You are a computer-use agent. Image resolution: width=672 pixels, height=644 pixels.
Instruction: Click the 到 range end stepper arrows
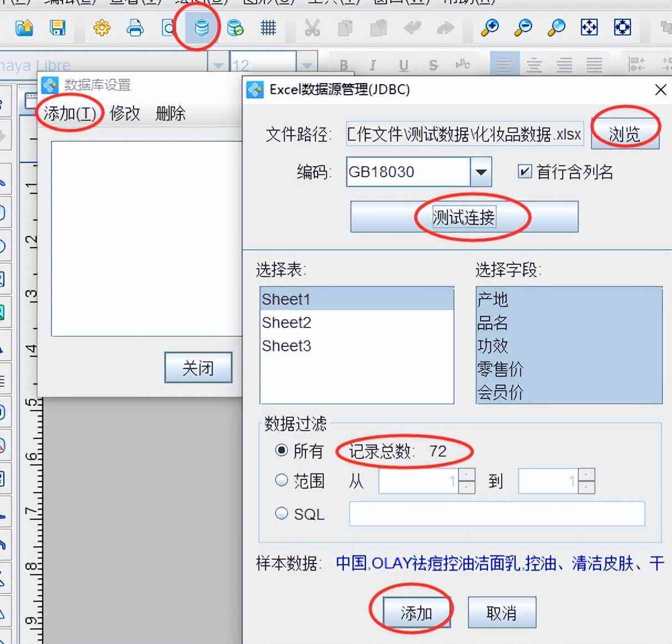[587, 481]
